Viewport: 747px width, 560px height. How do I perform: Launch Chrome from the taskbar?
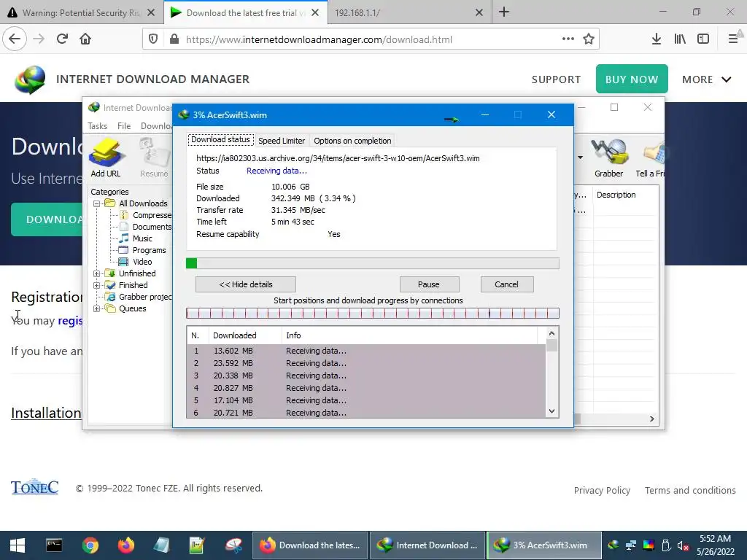pyautogui.click(x=90, y=545)
